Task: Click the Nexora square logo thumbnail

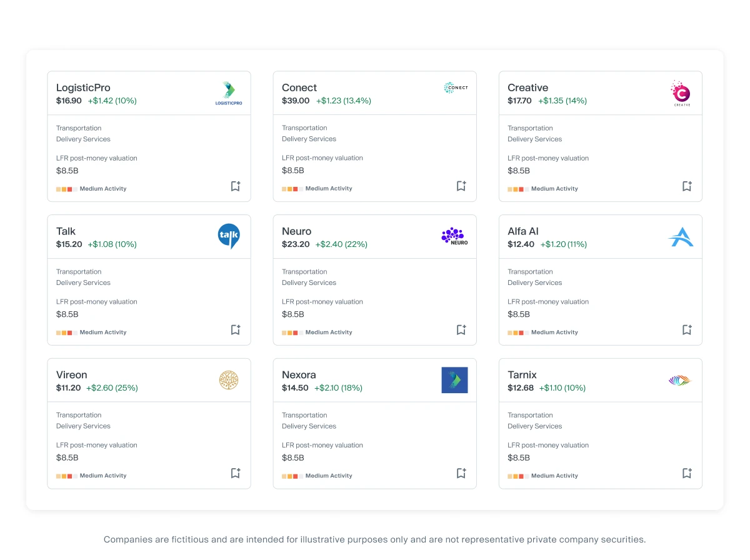Action: pyautogui.click(x=454, y=380)
